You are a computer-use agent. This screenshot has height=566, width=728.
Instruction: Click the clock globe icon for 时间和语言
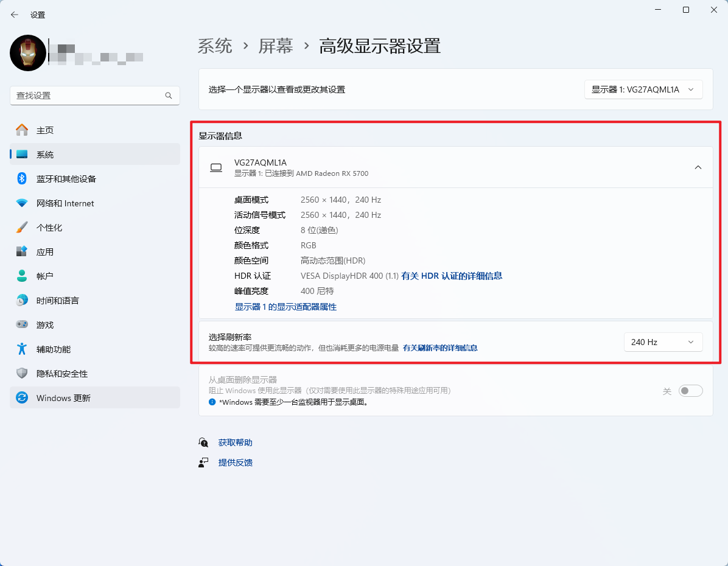22,301
